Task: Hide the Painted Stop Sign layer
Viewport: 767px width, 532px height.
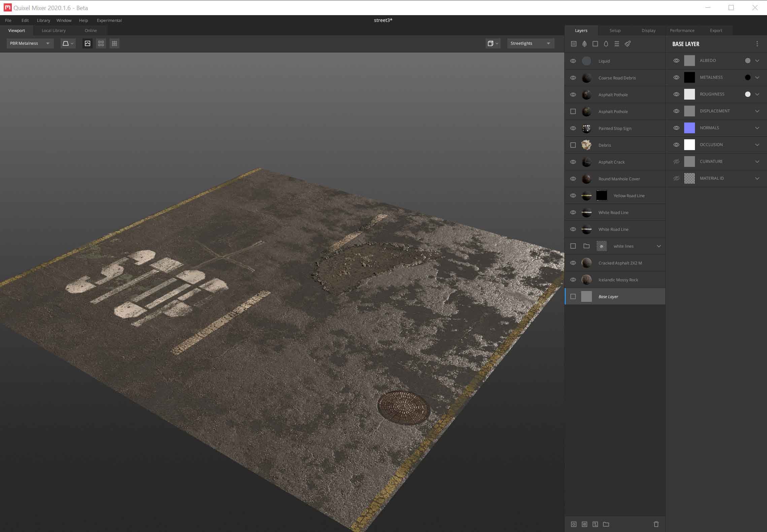Action: [573, 128]
